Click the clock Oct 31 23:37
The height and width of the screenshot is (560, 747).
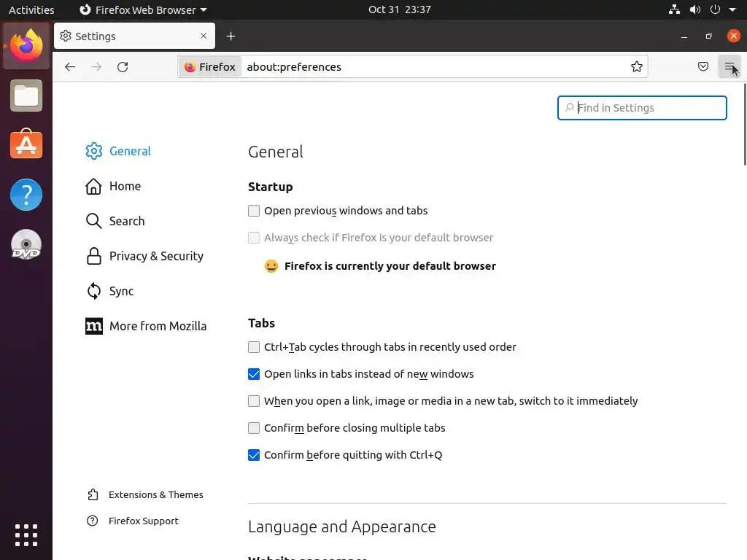point(399,9)
